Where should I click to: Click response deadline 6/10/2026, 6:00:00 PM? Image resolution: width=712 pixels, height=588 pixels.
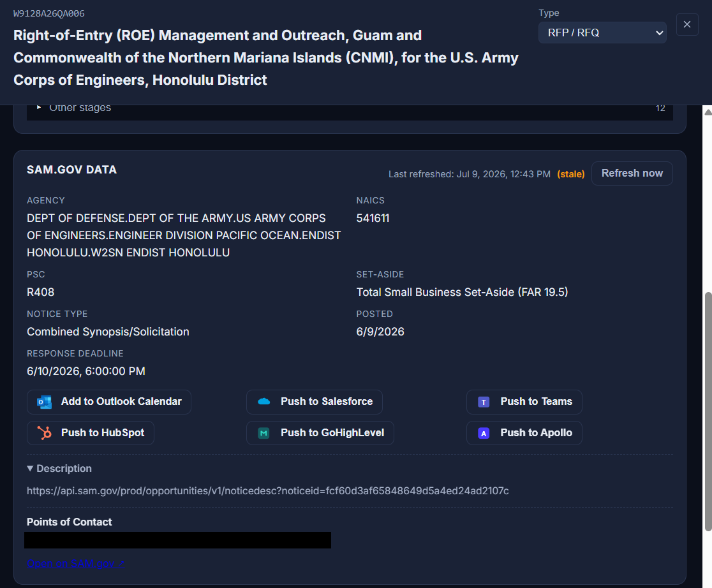tap(86, 371)
